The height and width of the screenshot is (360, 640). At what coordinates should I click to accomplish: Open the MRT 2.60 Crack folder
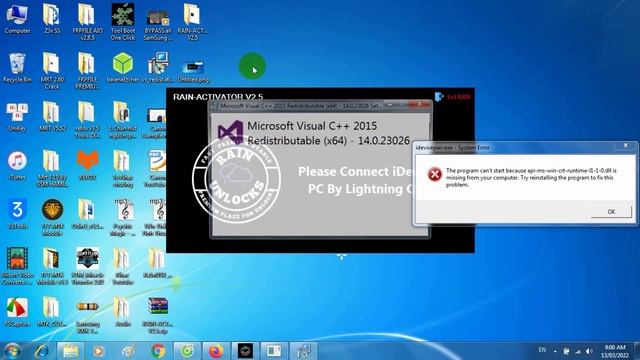[x=52, y=71]
